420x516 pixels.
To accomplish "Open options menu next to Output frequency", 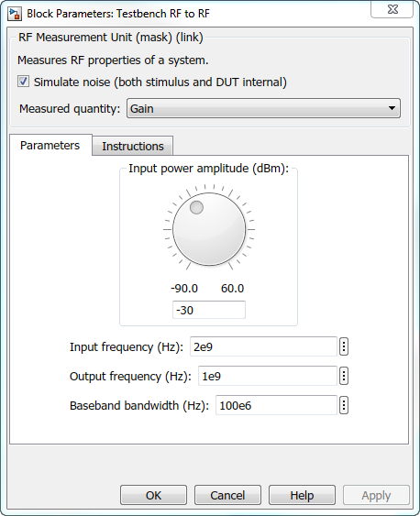I will click(x=344, y=376).
